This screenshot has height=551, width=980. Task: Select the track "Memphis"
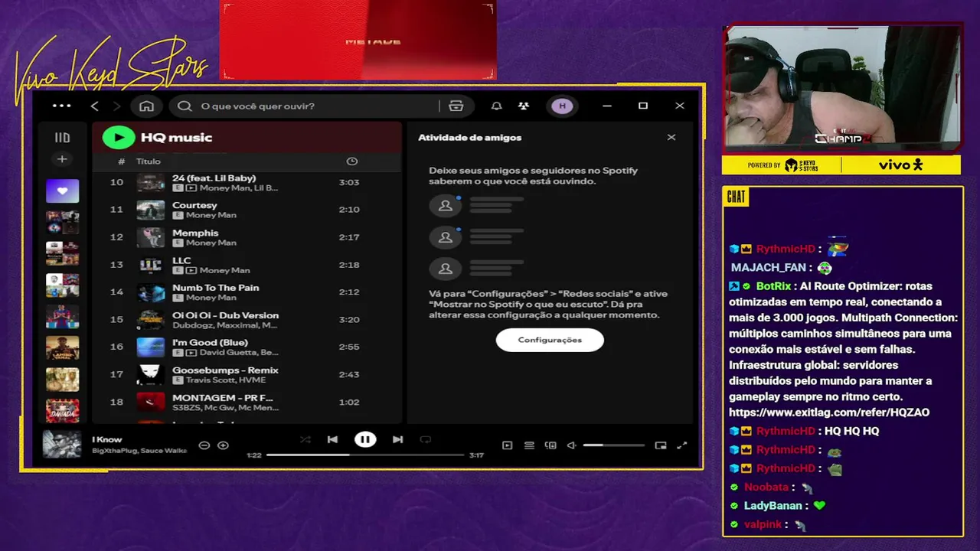tap(247, 237)
